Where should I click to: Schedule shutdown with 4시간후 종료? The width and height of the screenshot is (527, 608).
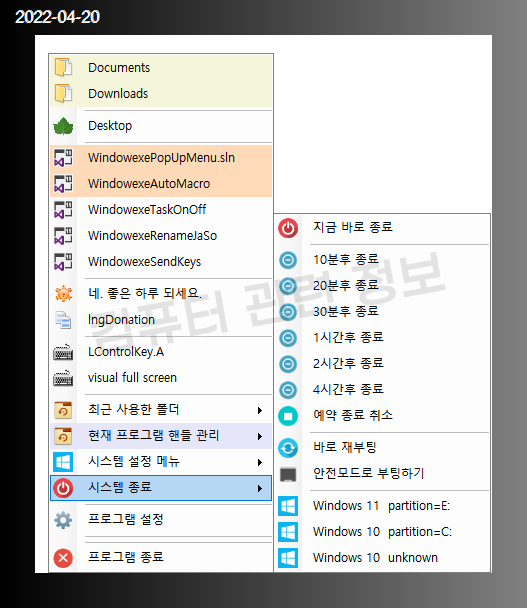[x=382, y=390]
